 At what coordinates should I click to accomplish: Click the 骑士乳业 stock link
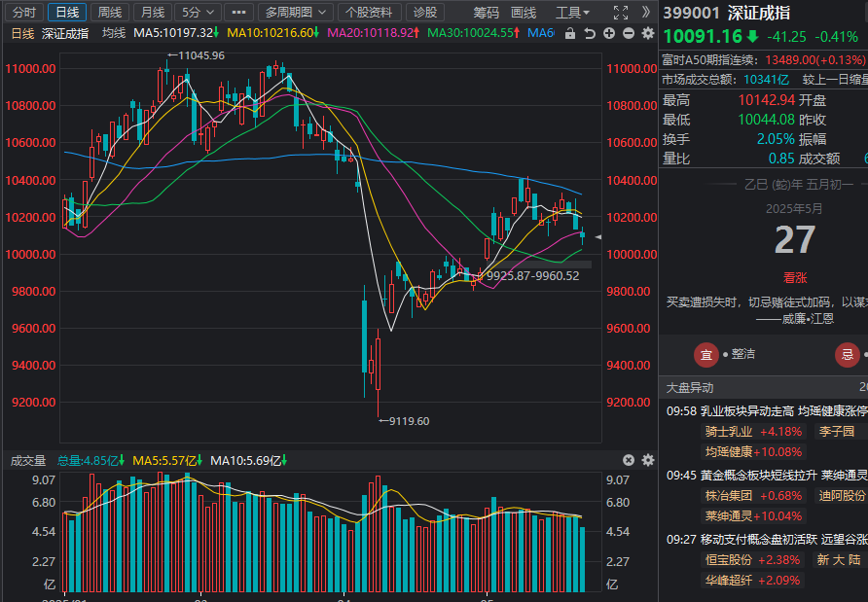(728, 431)
